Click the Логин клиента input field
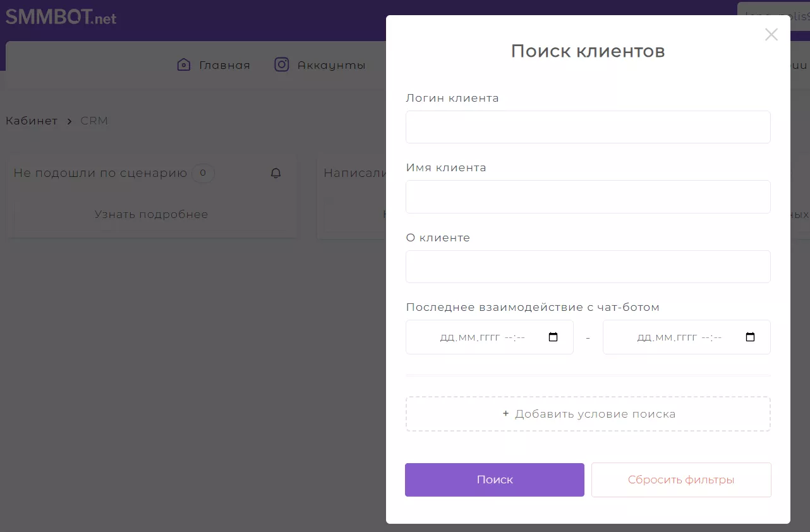The height and width of the screenshot is (532, 810). coord(588,127)
